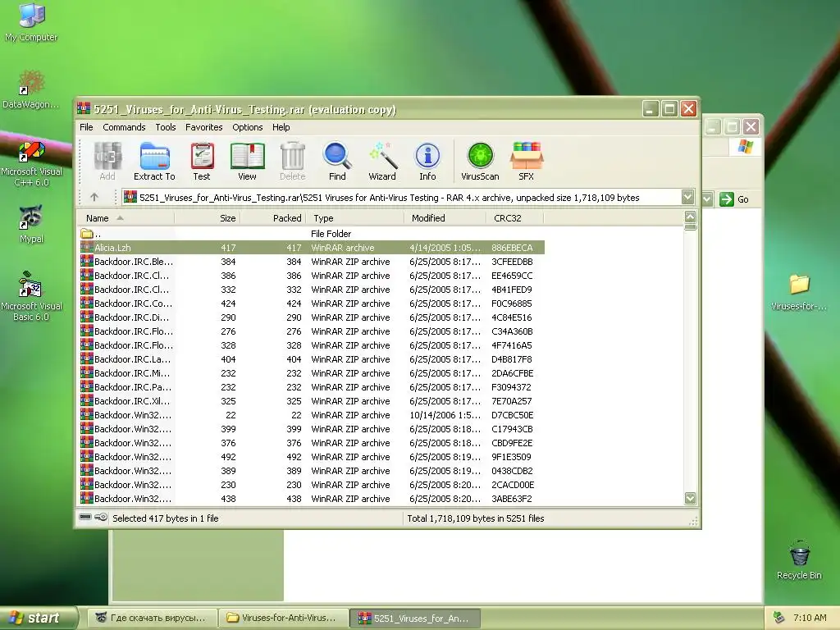The width and height of the screenshot is (840, 630).
Task: Select Backdoor.Win32 row sized 492
Action: pyautogui.click(x=312, y=456)
